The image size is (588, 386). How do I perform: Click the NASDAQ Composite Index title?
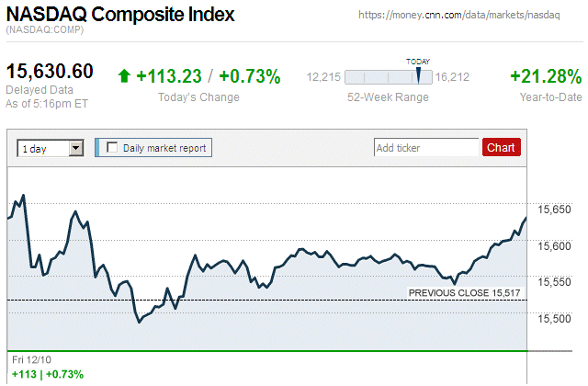[120, 15]
